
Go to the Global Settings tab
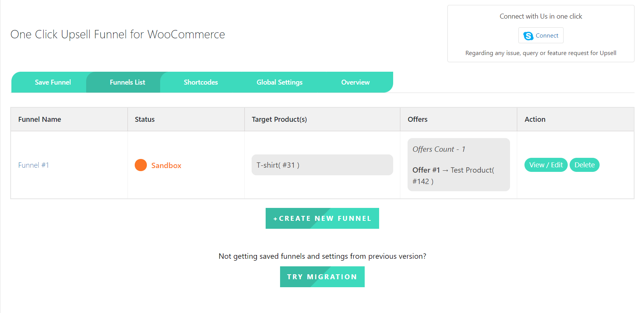coord(279,82)
